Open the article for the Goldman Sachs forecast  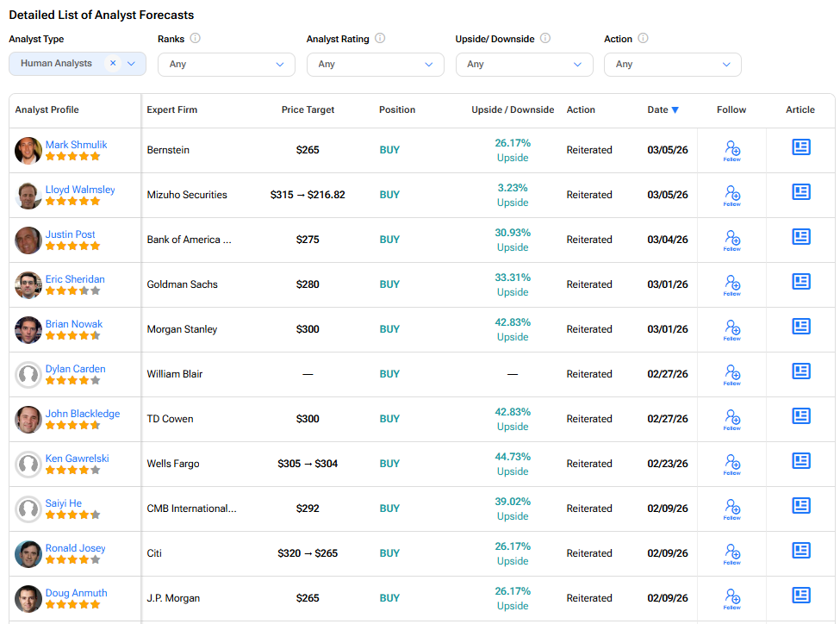pos(800,281)
